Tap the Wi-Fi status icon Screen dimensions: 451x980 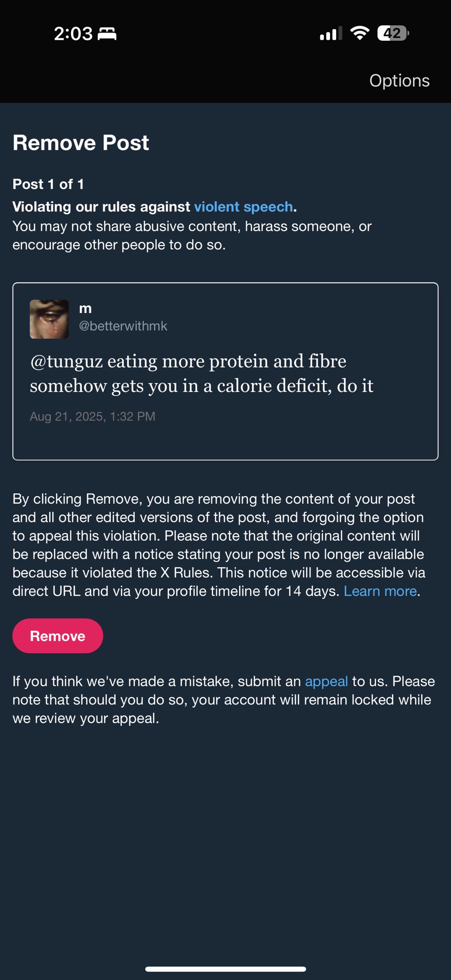click(x=359, y=33)
